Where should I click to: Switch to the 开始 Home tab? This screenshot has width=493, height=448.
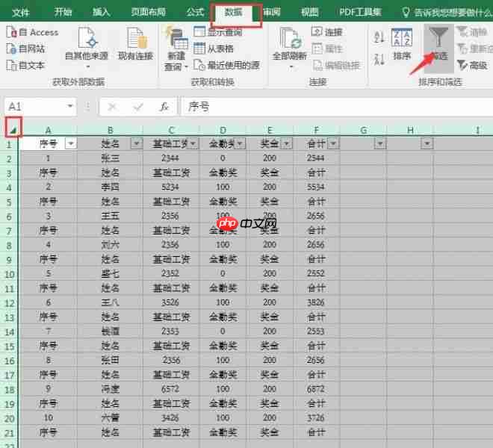[x=63, y=12]
